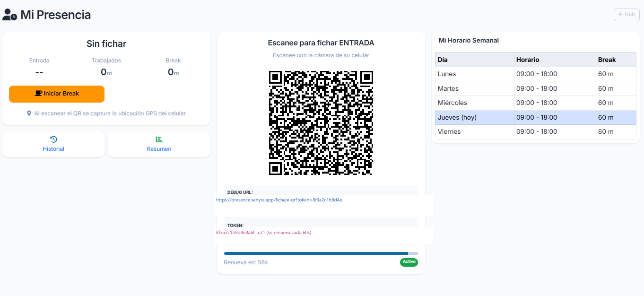Click the Mi Presencia user-clock icon
The height and width of the screenshot is (296, 644).
point(9,15)
